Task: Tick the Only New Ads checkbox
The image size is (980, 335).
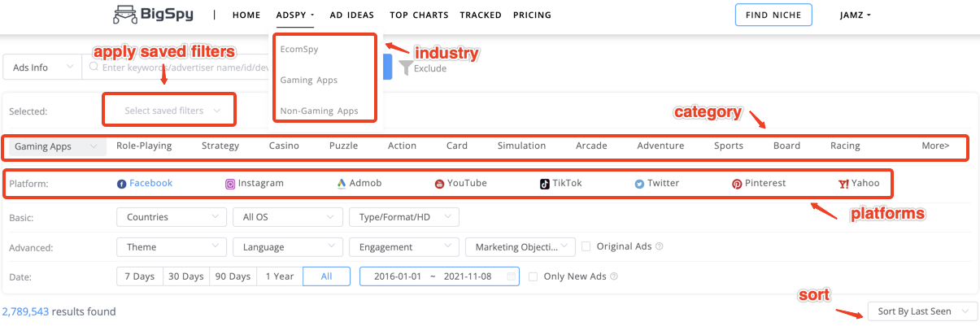Action: click(x=533, y=276)
